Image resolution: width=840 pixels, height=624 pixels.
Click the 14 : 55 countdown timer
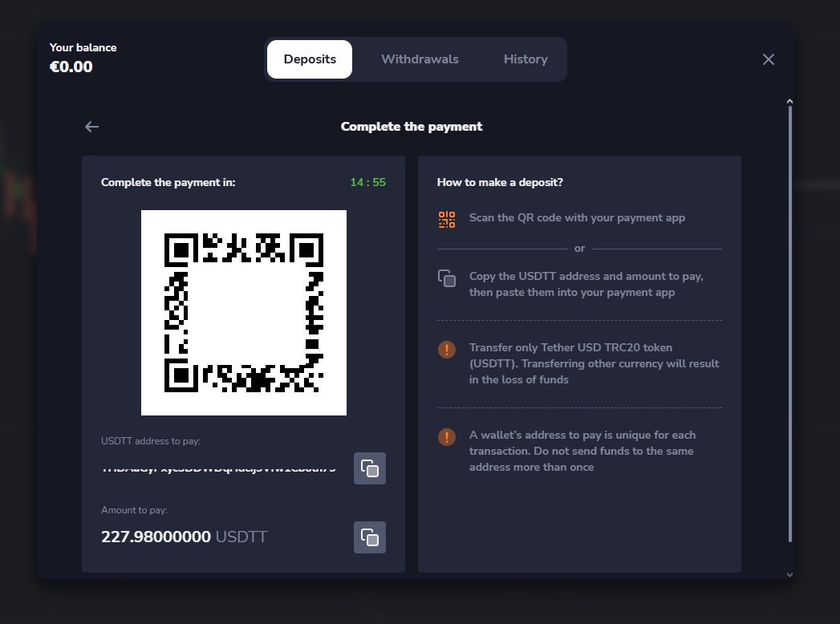pyautogui.click(x=368, y=182)
